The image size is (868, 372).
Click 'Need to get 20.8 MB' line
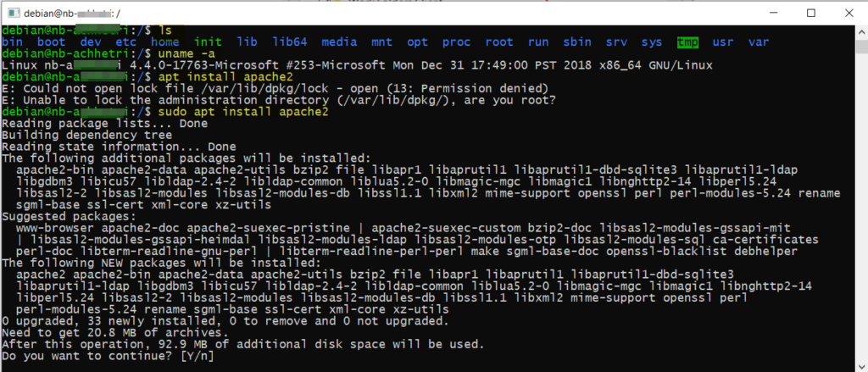click(114, 333)
